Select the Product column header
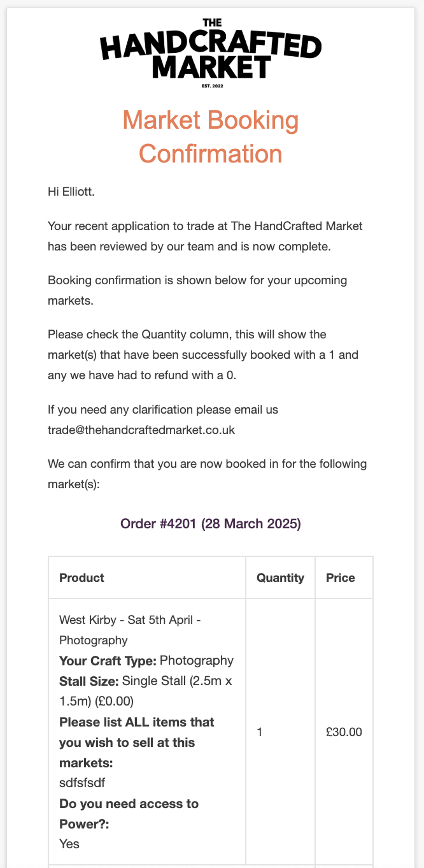 tap(81, 578)
